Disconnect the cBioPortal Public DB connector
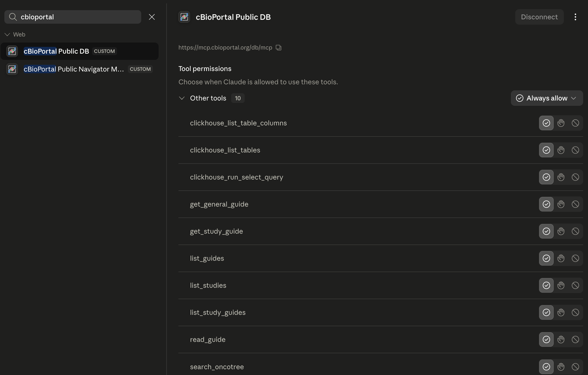588x375 pixels. tap(539, 17)
